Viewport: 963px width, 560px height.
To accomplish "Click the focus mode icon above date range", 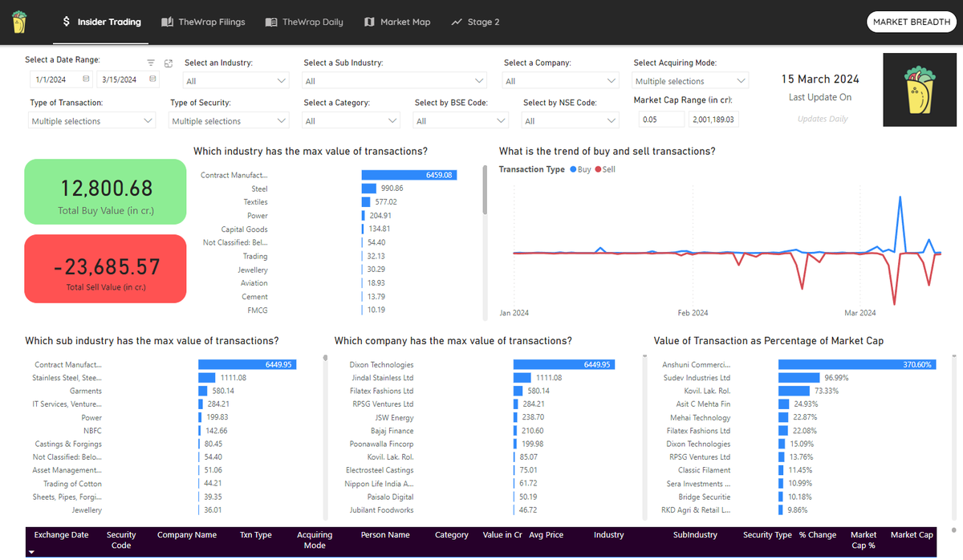I will [x=169, y=63].
